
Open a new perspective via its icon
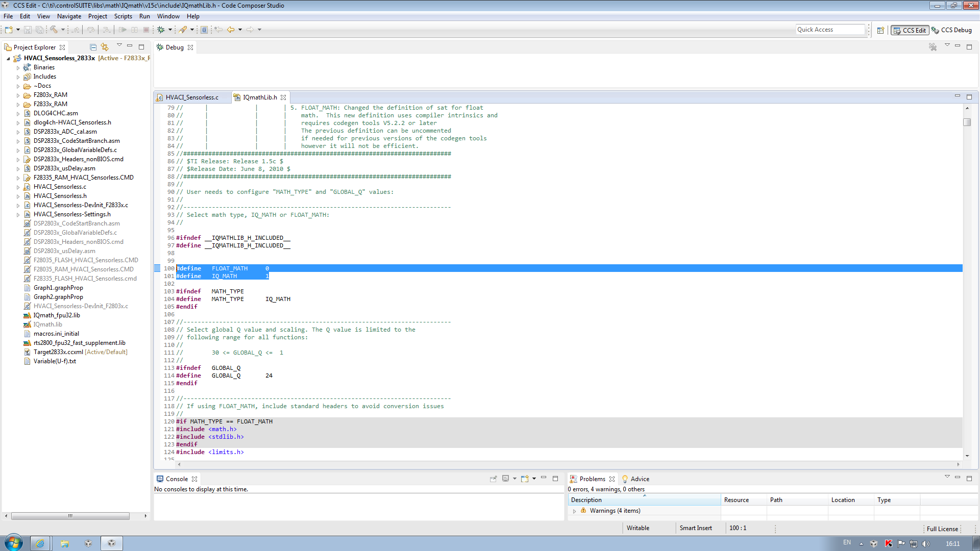[x=880, y=30]
